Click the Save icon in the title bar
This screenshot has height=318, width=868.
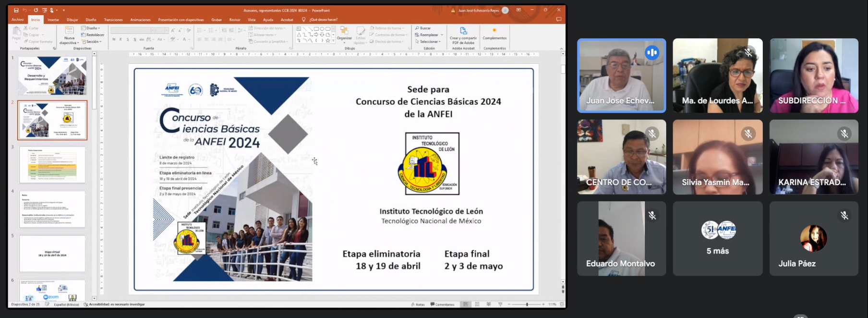[16, 10]
